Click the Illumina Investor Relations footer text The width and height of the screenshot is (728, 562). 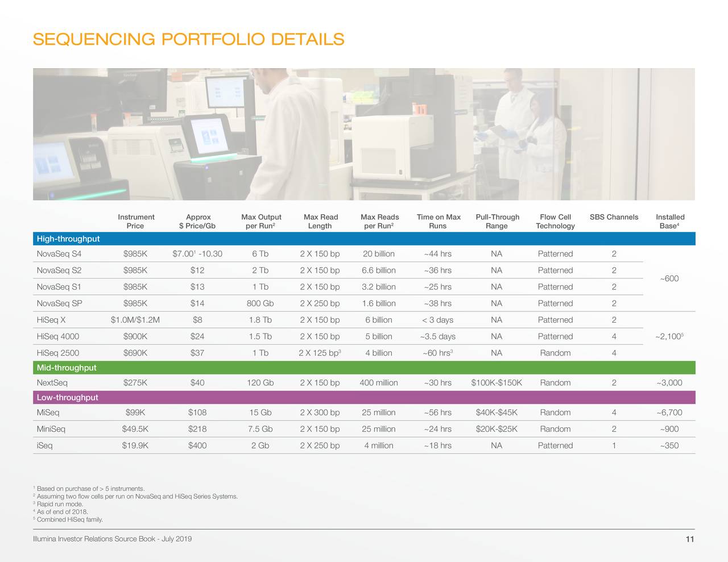tap(112, 539)
